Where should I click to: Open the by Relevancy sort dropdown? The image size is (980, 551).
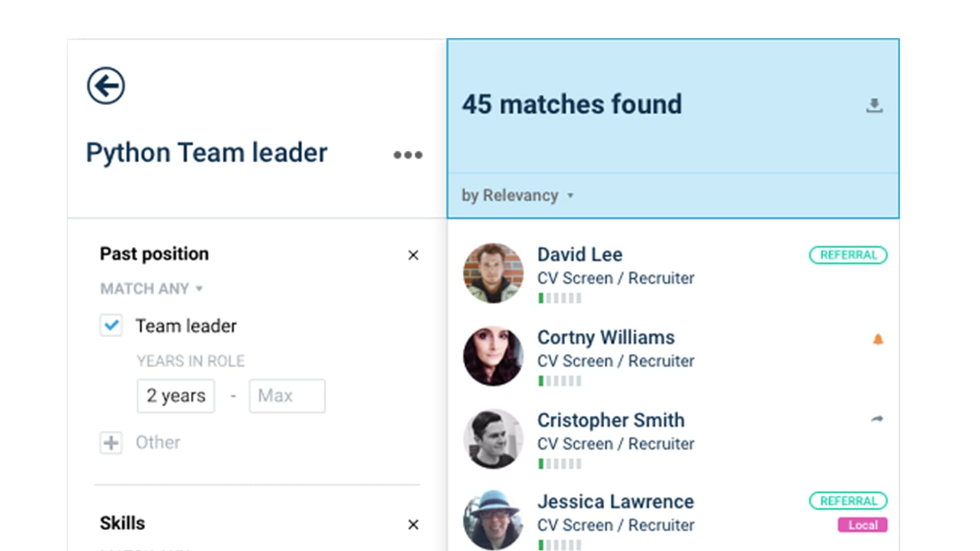pyautogui.click(x=517, y=195)
